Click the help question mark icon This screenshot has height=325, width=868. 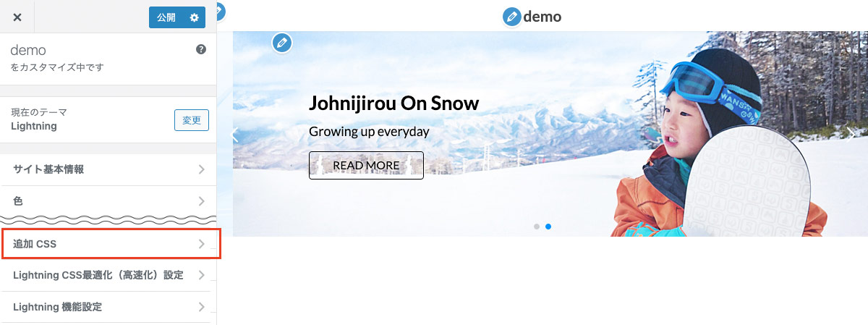(201, 49)
